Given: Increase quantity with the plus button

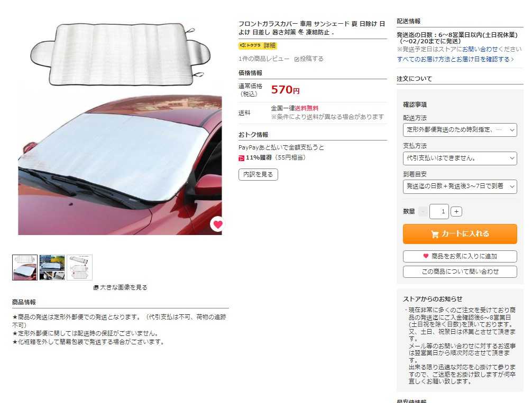Looking at the screenshot, I should (456, 211).
